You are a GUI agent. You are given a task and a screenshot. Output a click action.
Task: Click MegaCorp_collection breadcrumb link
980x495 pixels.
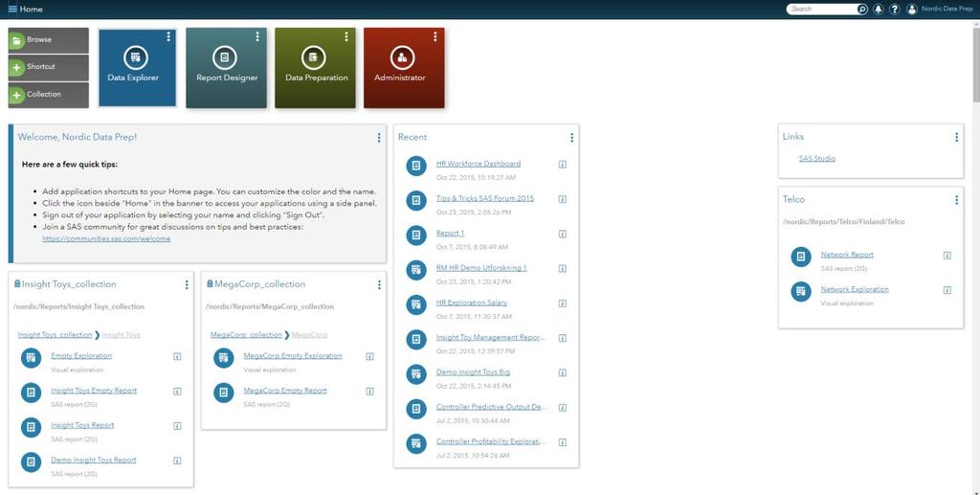pyautogui.click(x=246, y=335)
